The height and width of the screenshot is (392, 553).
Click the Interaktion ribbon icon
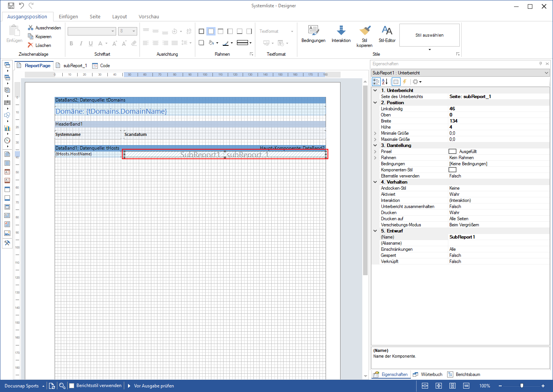[341, 31]
